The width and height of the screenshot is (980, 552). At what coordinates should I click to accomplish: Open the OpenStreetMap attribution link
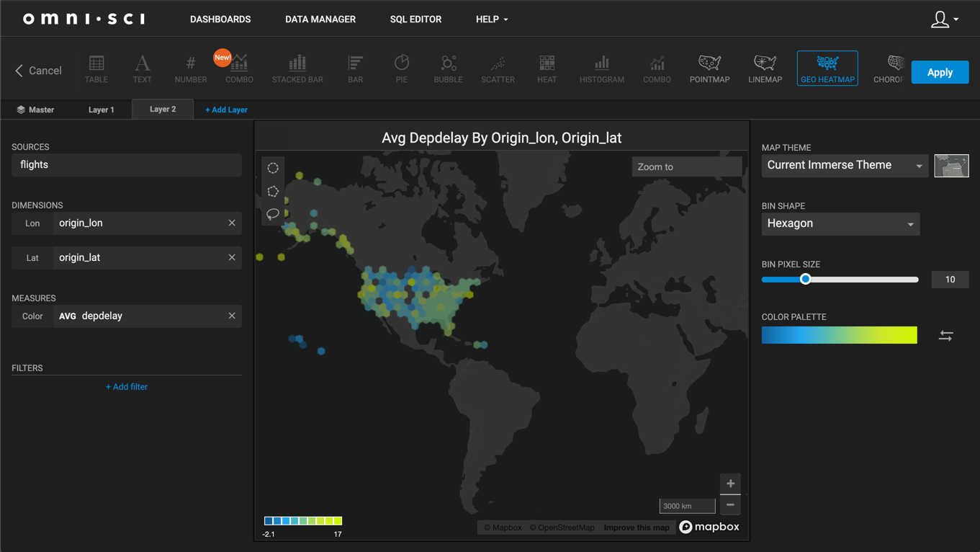tap(562, 527)
